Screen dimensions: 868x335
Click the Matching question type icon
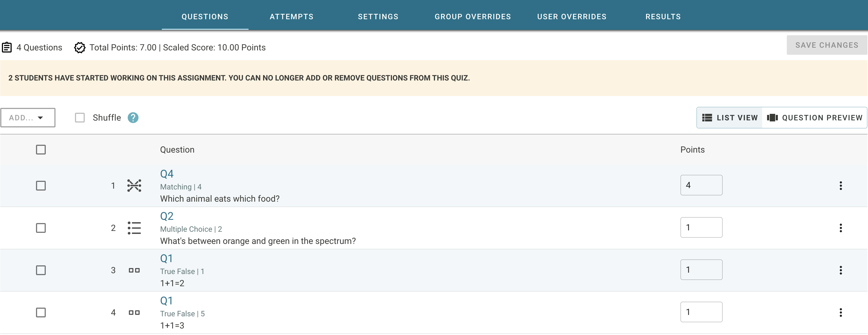pos(134,186)
